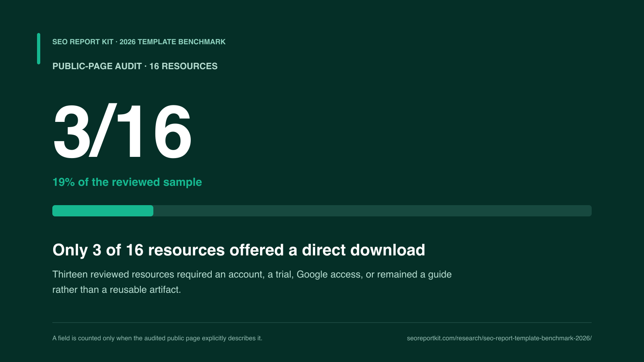Open the seoreportkit.com research URL link
The width and height of the screenshot is (644, 362).
499,338
